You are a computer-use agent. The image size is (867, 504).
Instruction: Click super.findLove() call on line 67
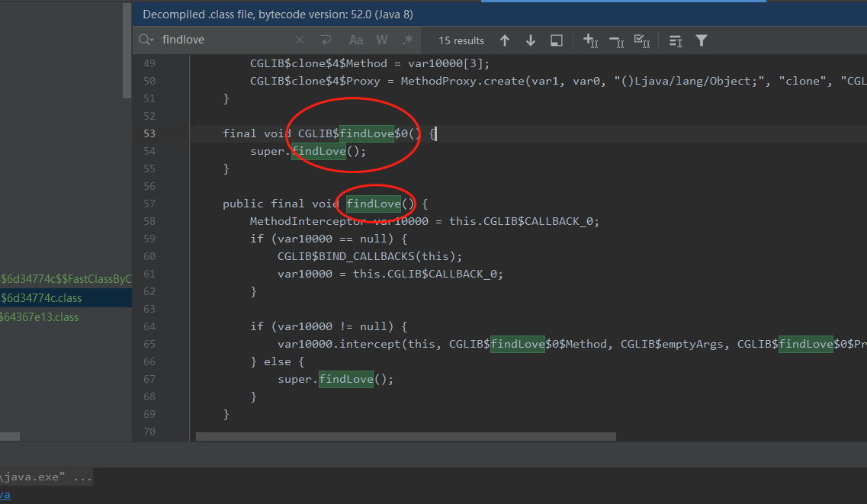click(x=336, y=379)
